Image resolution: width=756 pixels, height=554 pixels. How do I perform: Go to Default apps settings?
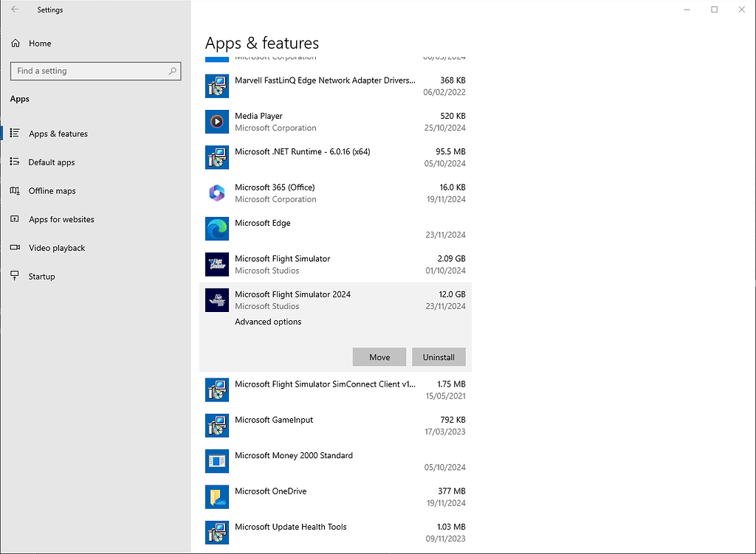(52, 162)
